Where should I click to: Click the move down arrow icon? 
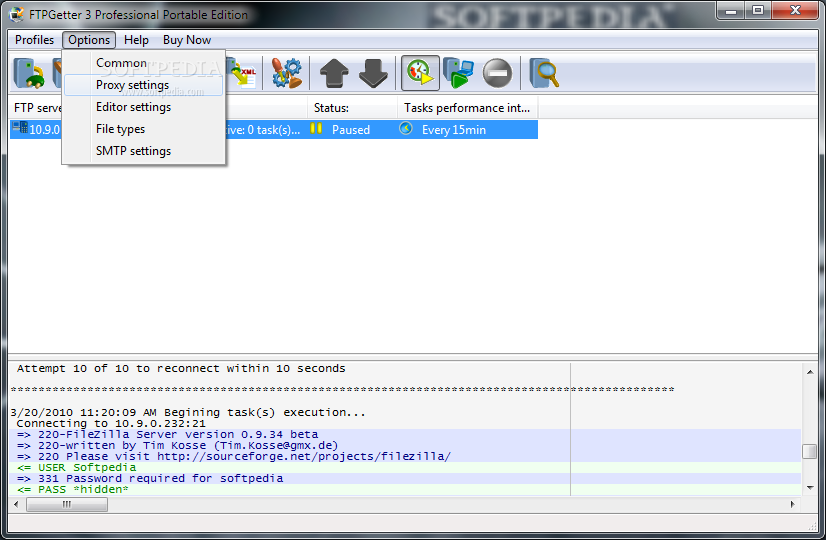tap(373, 73)
